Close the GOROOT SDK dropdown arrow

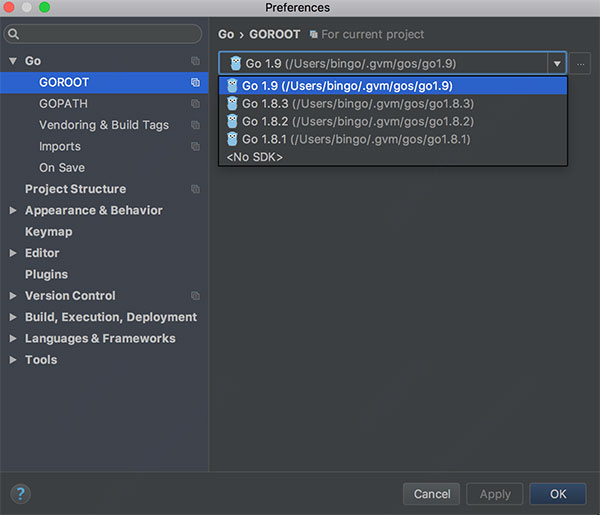coord(557,64)
